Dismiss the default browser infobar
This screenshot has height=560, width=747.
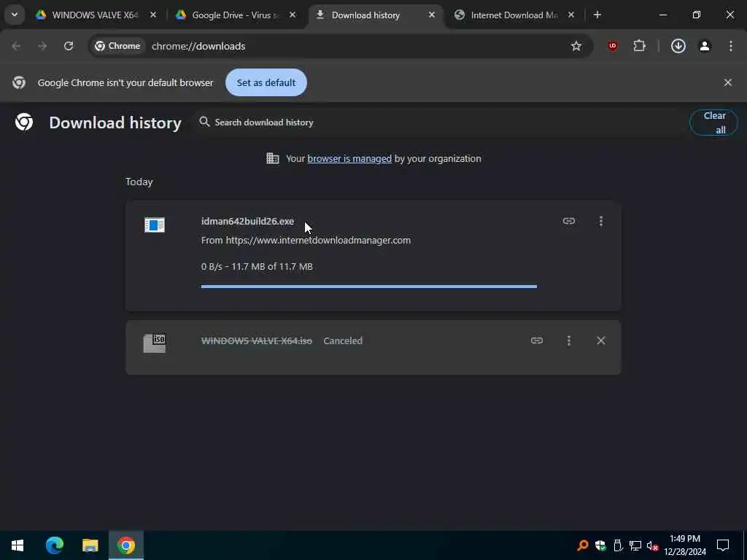pos(727,83)
